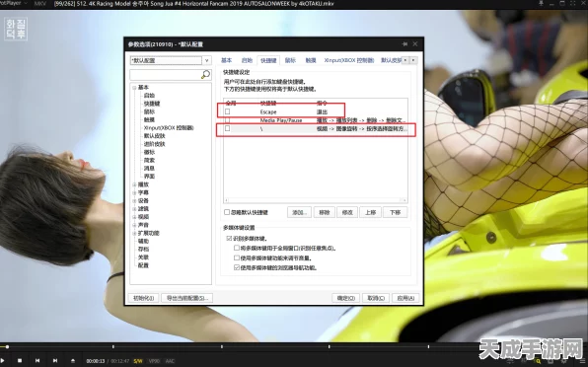Viewport: 588px width, 367px height.
Task: Toggle the global checkbox for Media Play/Pause shortcut
Action: (x=227, y=120)
